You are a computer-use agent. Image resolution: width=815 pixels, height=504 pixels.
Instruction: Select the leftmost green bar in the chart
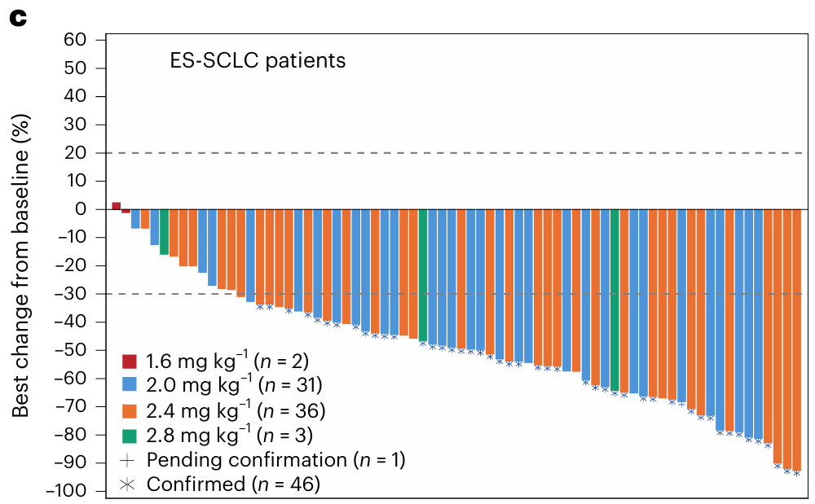(164, 231)
